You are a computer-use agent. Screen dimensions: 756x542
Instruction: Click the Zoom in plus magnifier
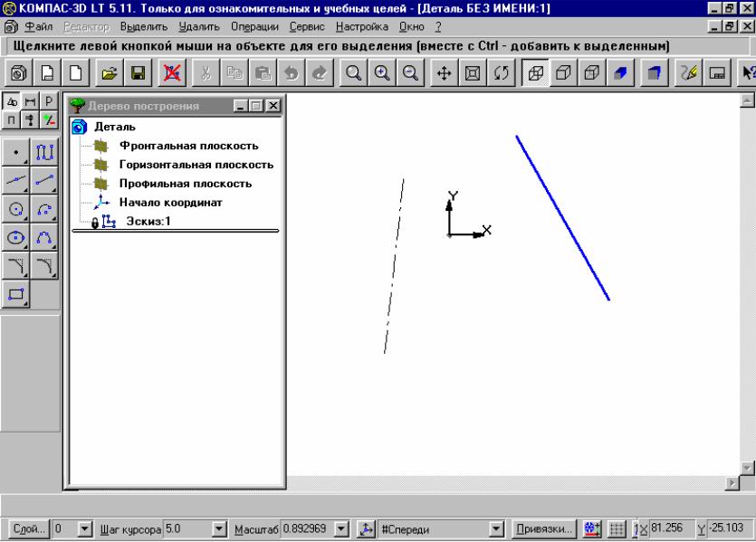click(x=382, y=73)
